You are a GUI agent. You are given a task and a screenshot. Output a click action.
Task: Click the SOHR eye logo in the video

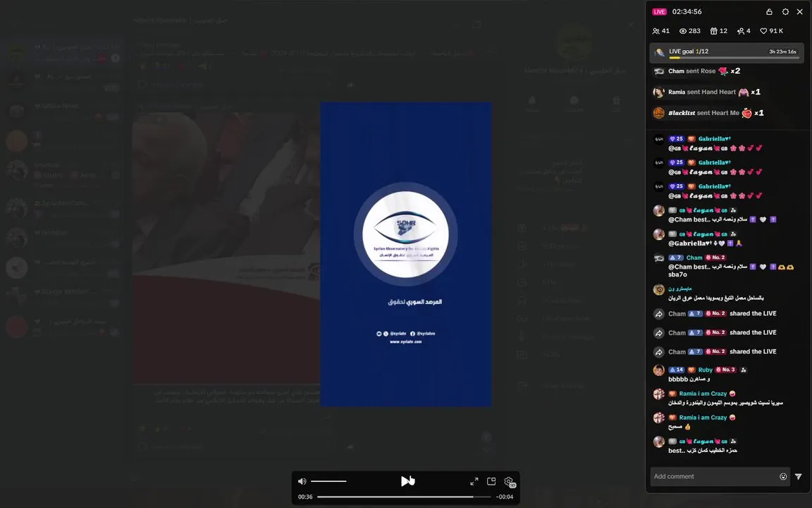coord(405,234)
